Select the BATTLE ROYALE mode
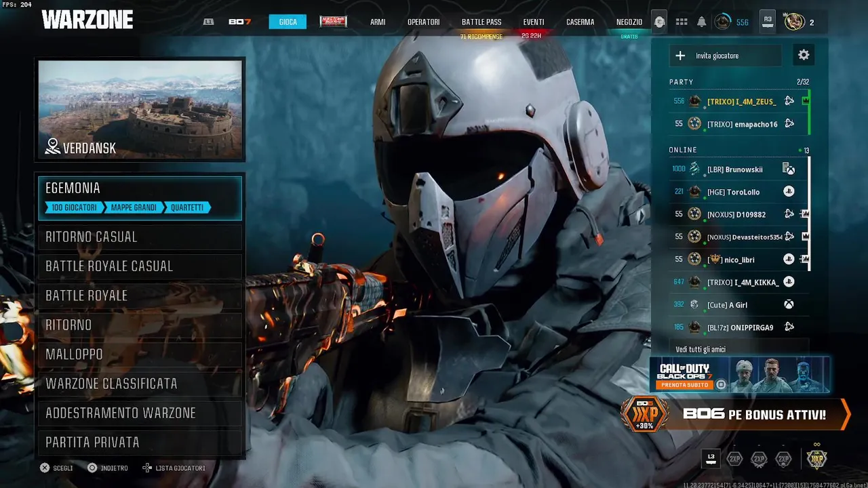Screen dimensions: 868x488 (140, 296)
